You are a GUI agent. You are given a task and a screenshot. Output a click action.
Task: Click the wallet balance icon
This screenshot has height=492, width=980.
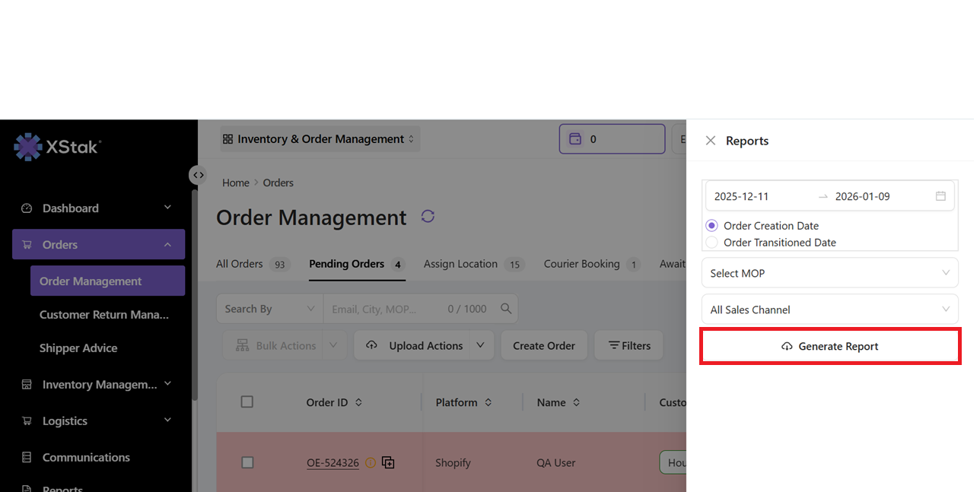(576, 139)
